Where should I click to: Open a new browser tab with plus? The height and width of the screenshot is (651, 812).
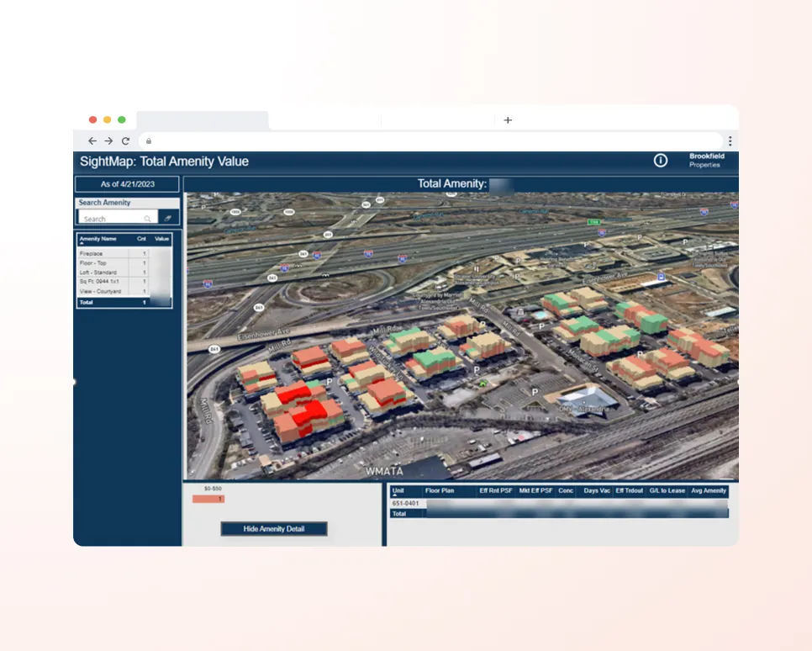click(x=508, y=120)
